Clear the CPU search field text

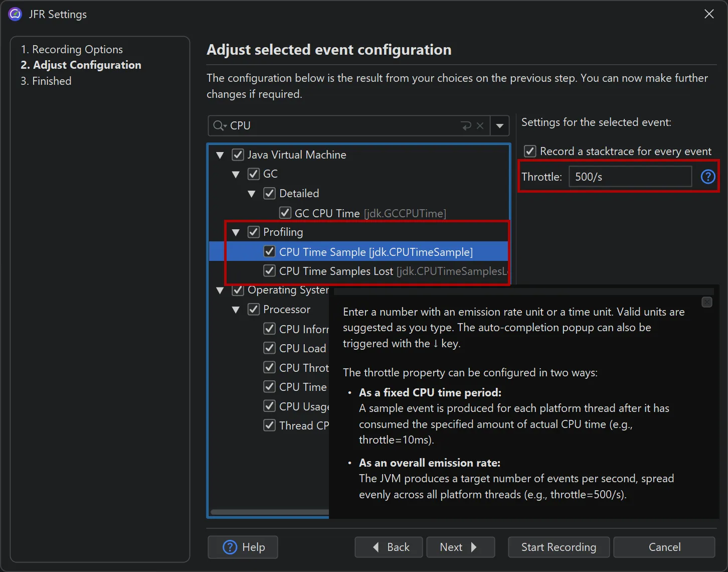click(480, 126)
